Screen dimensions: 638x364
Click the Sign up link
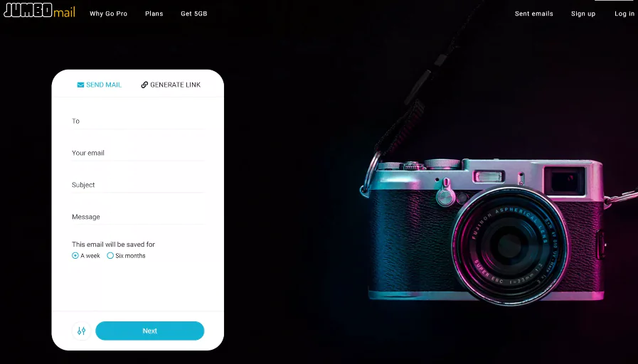click(583, 14)
